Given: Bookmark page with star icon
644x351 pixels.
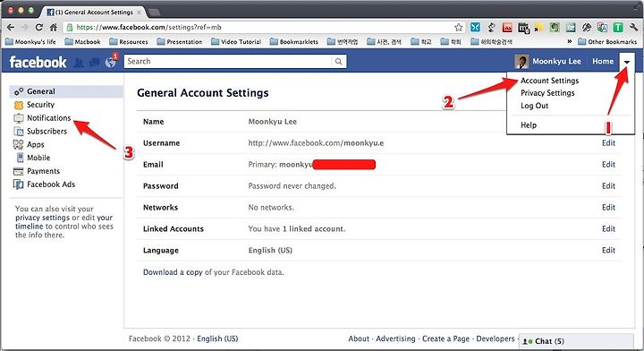Looking at the screenshot, I should [x=458, y=27].
